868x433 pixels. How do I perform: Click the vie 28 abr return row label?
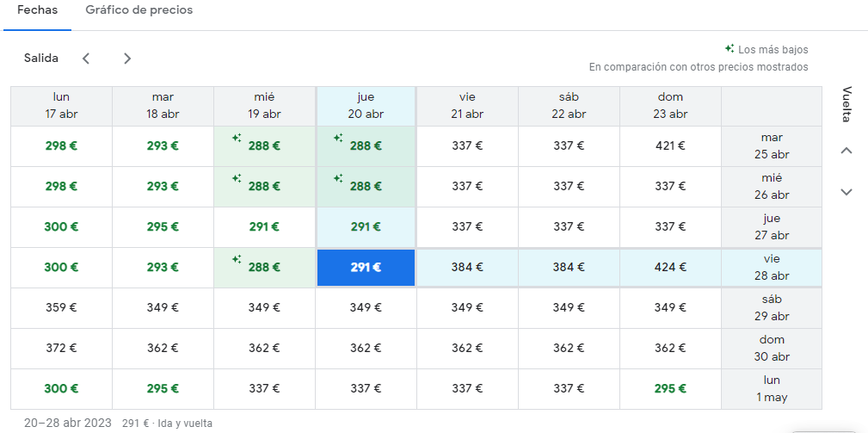pyautogui.click(x=772, y=268)
